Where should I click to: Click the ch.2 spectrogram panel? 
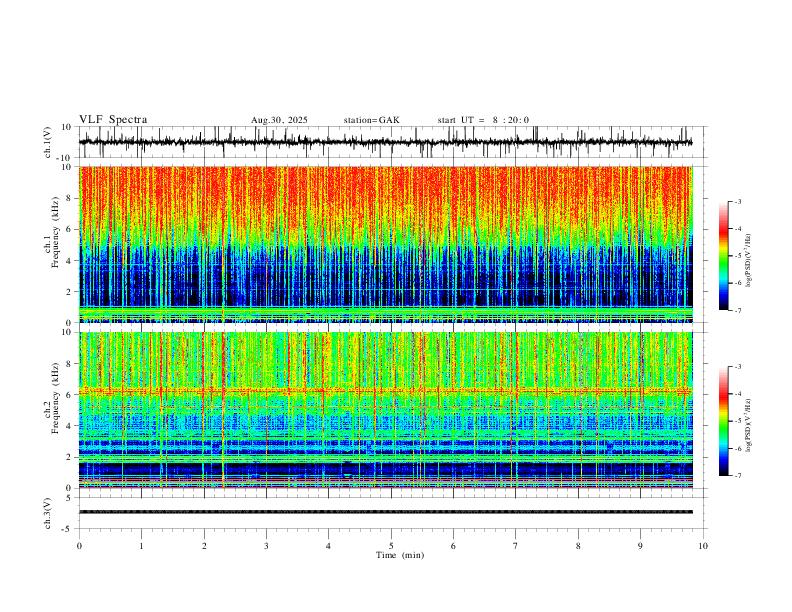coord(386,410)
